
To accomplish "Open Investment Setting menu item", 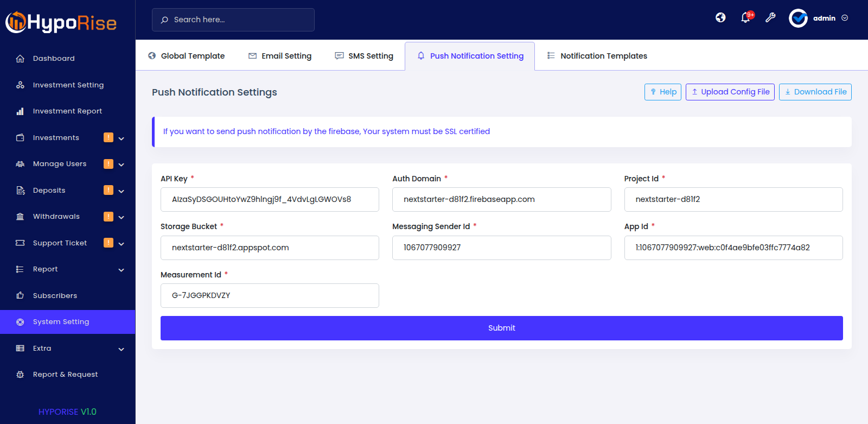I will [x=68, y=85].
